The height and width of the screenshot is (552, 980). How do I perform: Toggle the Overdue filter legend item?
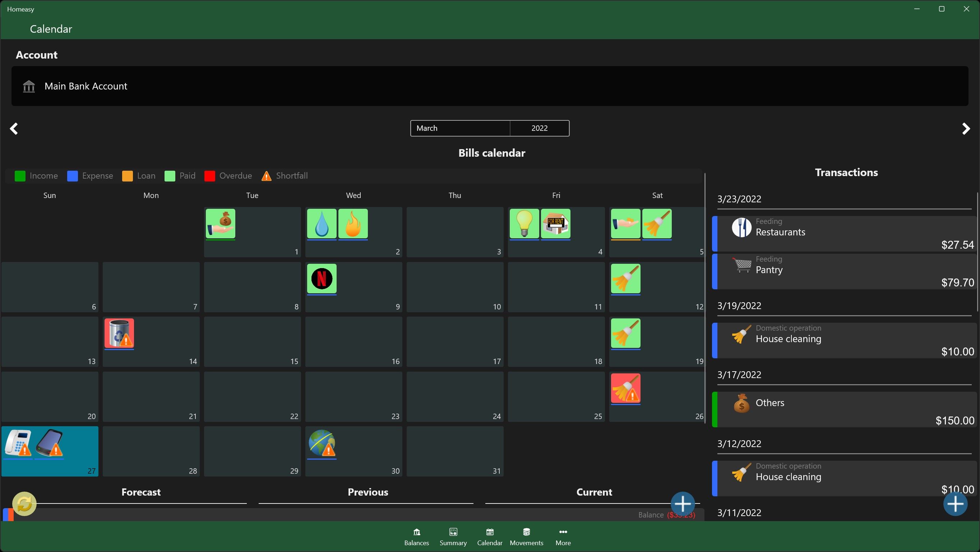click(228, 176)
